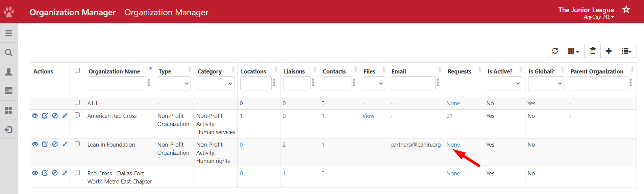The image size is (644, 194).
Task: Add a new organization with plus button
Action: click(609, 51)
